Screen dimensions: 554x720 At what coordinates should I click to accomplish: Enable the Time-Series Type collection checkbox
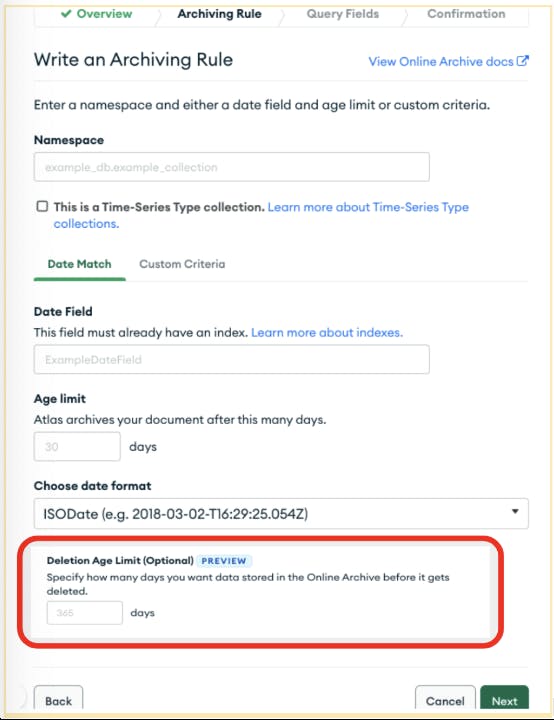click(x=42, y=206)
